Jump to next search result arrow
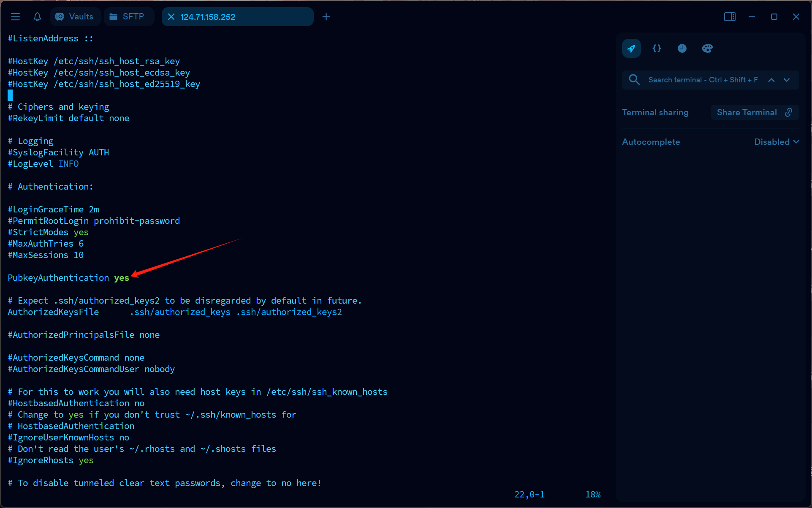 pos(787,80)
